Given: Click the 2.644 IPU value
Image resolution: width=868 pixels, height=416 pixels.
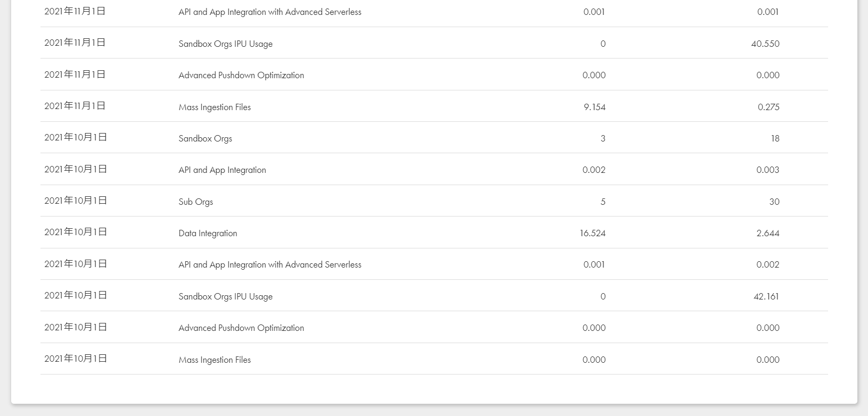Looking at the screenshot, I should 768,233.
